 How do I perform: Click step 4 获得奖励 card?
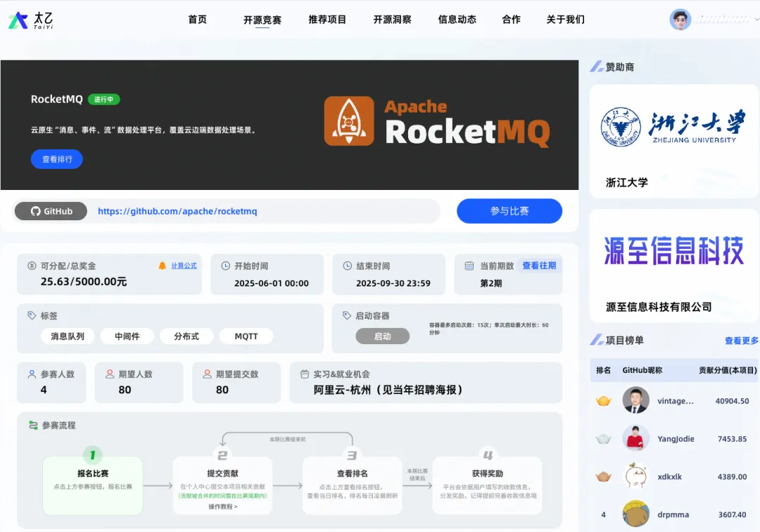487,485
